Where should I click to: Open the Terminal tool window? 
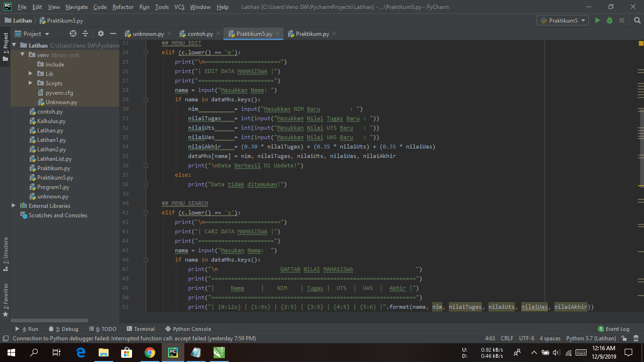140,329
